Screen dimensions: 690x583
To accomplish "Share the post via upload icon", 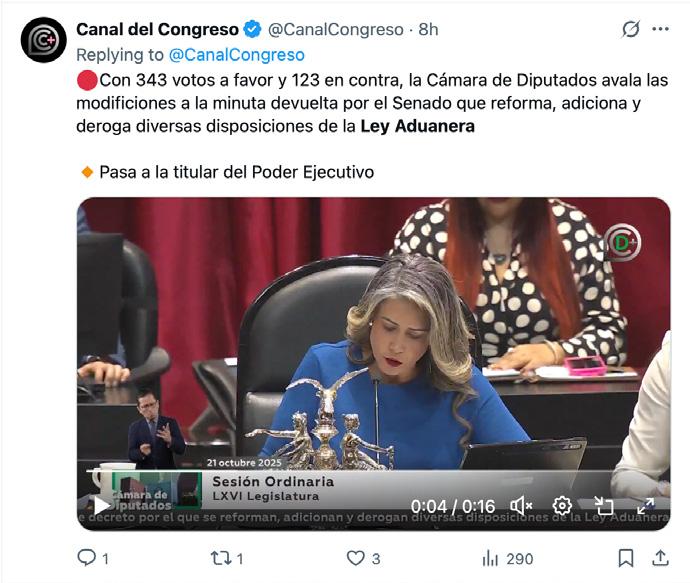I will click(x=660, y=558).
